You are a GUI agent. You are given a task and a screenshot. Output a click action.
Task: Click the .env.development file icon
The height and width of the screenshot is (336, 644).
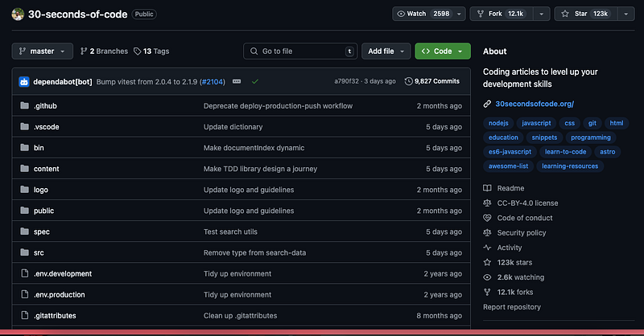25,273
